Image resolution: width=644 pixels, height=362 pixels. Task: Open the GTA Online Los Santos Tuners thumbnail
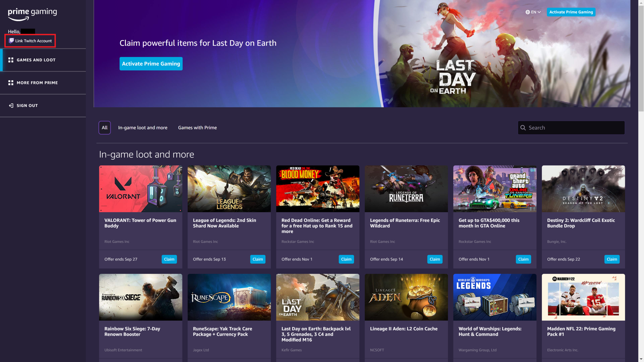pyautogui.click(x=495, y=189)
